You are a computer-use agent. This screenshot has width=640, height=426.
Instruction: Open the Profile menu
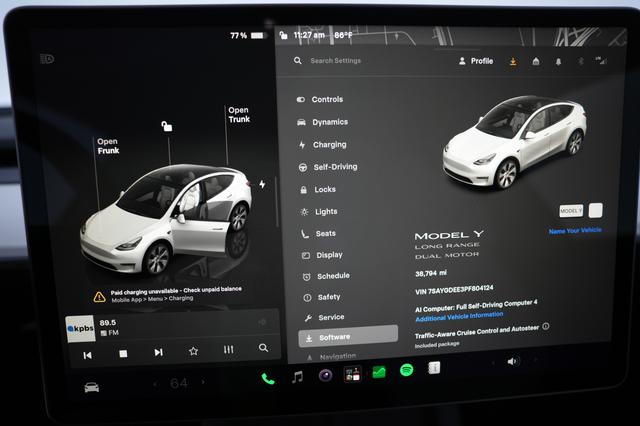(476, 61)
